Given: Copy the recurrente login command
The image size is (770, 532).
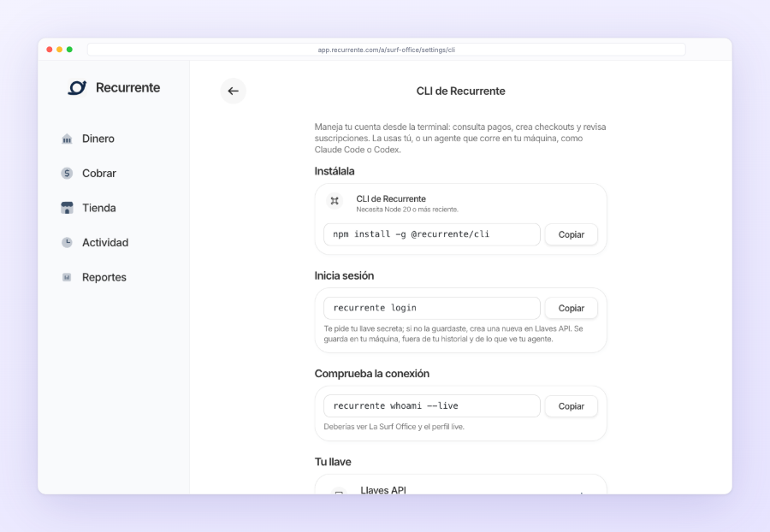Looking at the screenshot, I should pyautogui.click(x=572, y=308).
